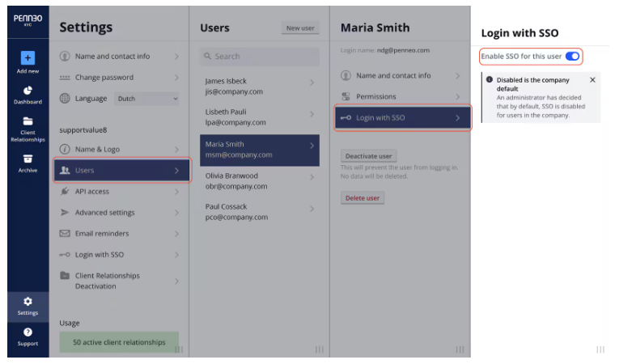Open the Dashboard pie chart icon

[x=28, y=91]
